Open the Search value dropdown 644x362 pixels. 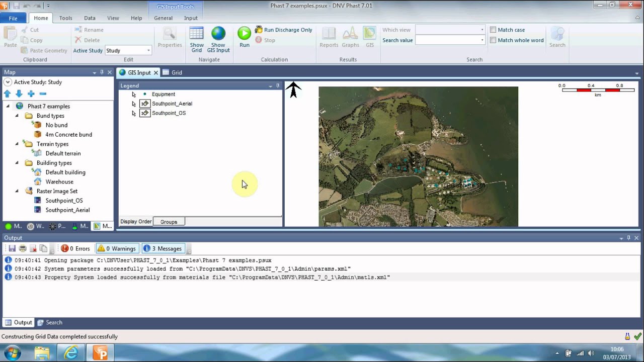[x=482, y=40]
